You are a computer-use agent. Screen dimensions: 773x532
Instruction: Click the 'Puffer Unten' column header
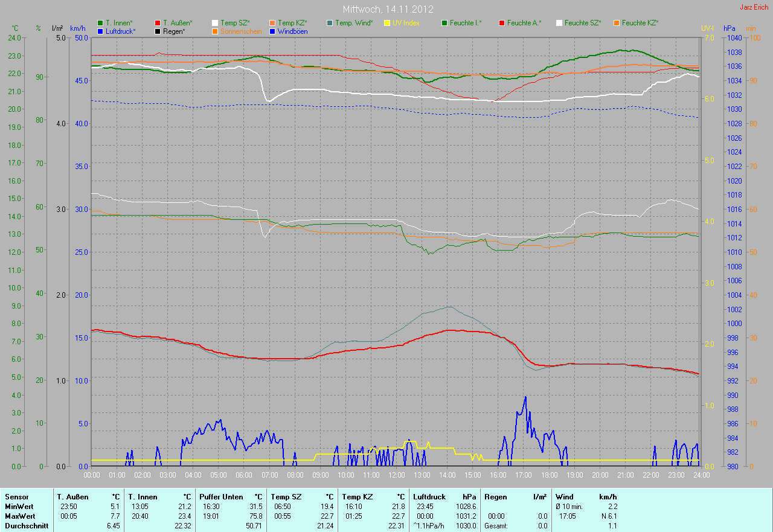tap(222, 497)
